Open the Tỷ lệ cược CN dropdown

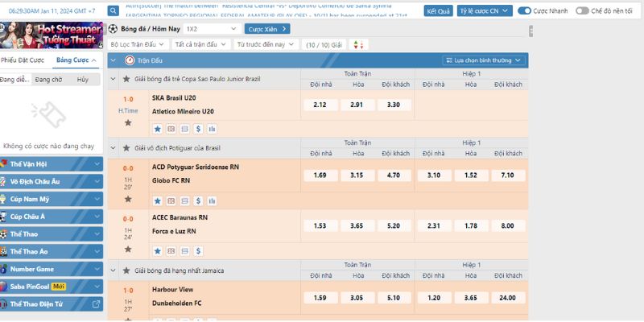484,10
